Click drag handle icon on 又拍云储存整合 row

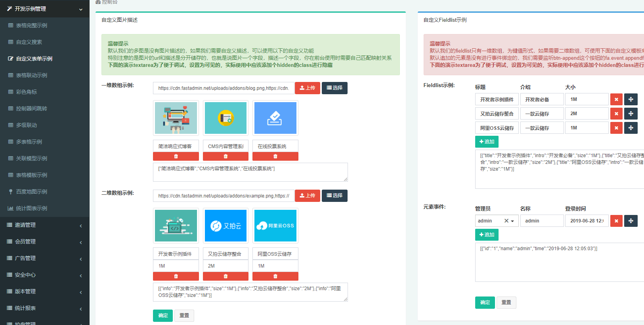(631, 114)
